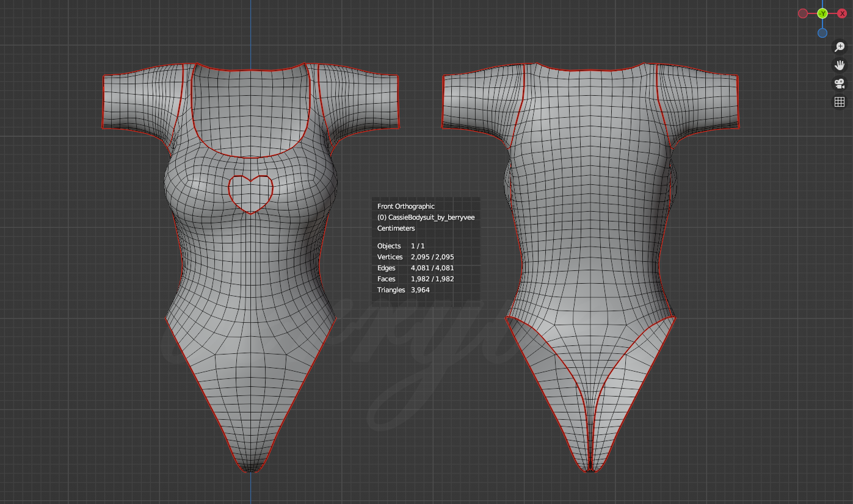Click the heart-shaped cutout on the chest
The height and width of the screenshot is (504, 853).
(250, 192)
